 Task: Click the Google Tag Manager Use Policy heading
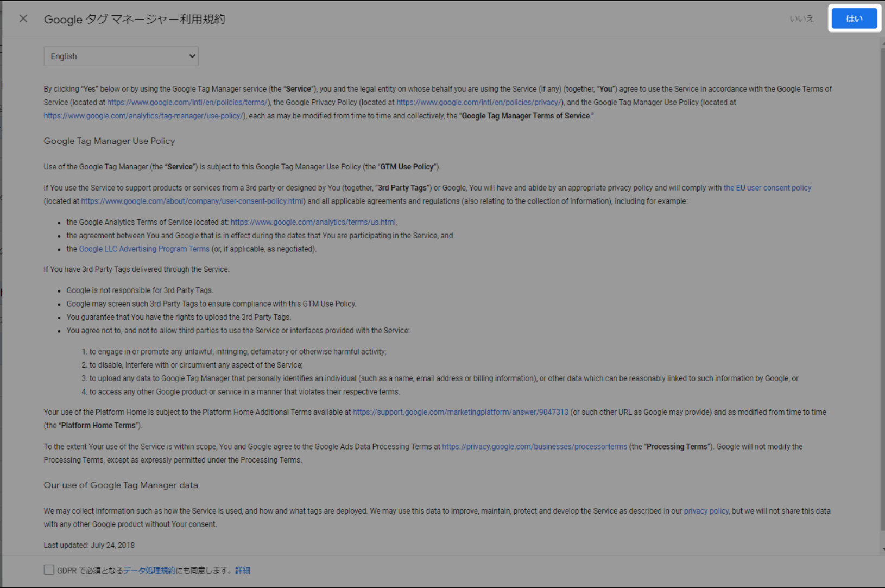109,141
